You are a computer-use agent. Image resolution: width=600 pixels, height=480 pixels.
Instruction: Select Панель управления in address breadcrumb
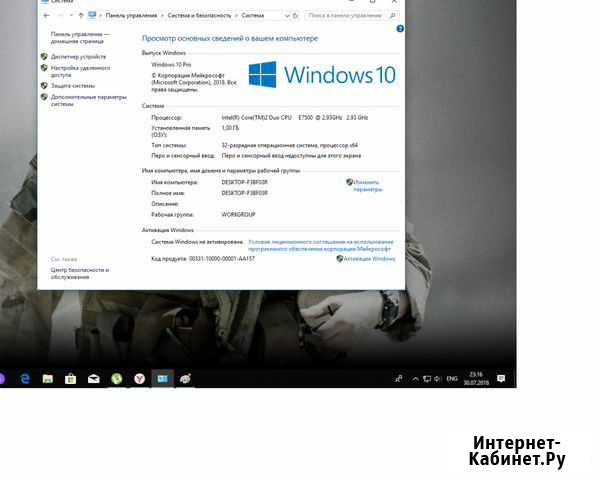(130, 15)
